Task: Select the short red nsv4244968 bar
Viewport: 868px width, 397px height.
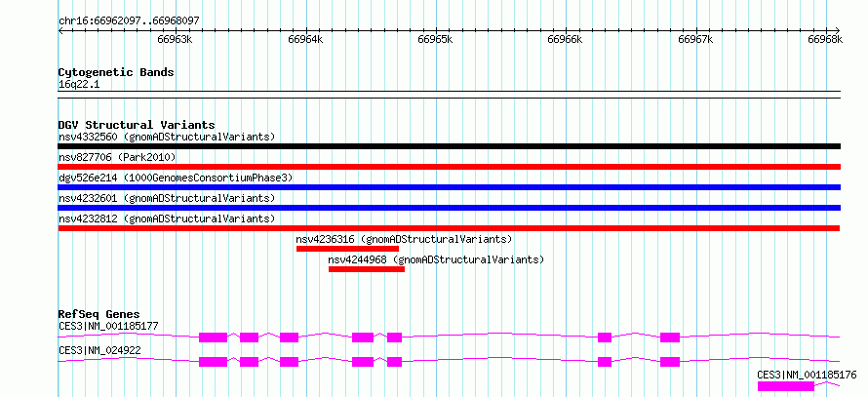Action: [x=367, y=269]
